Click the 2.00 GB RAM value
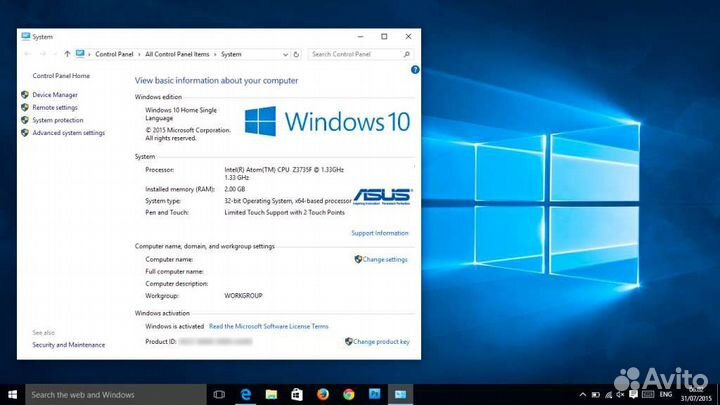The image size is (720, 405). click(x=235, y=189)
